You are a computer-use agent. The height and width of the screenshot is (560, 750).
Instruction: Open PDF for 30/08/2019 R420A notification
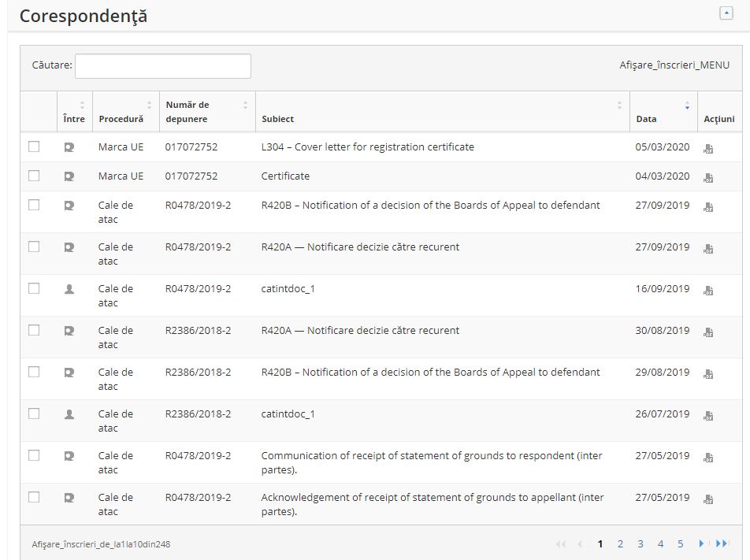click(x=708, y=332)
